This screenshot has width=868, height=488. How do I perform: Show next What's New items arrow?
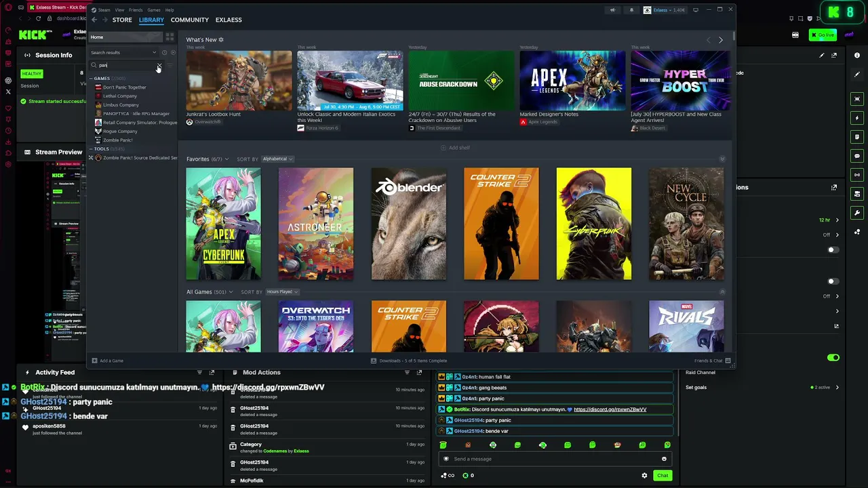pos(721,40)
